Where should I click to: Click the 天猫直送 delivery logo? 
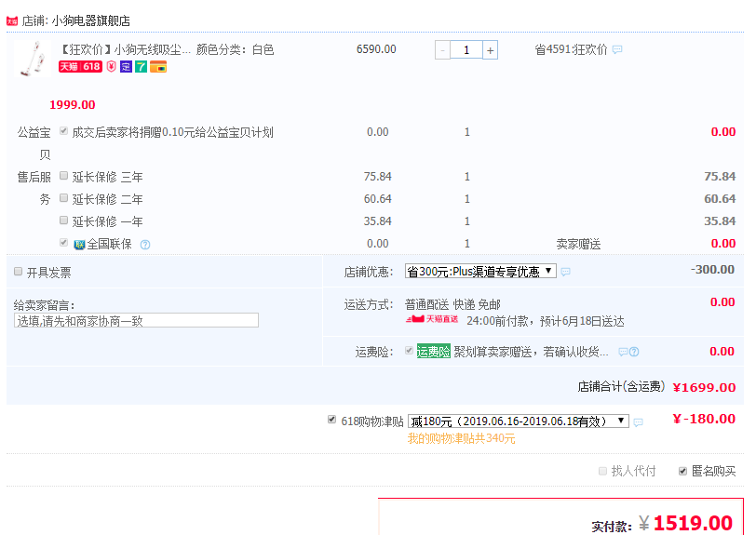[x=432, y=319]
